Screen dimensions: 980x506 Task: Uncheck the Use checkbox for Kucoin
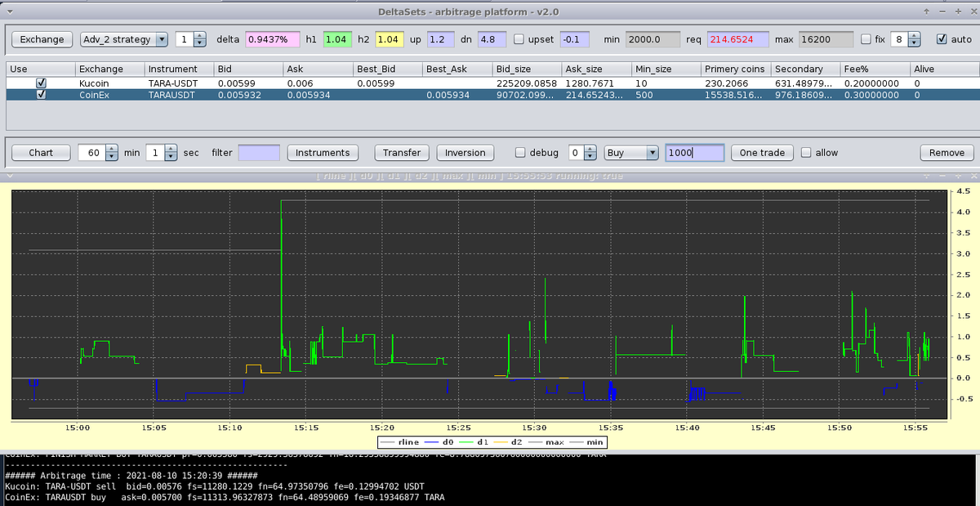click(41, 83)
